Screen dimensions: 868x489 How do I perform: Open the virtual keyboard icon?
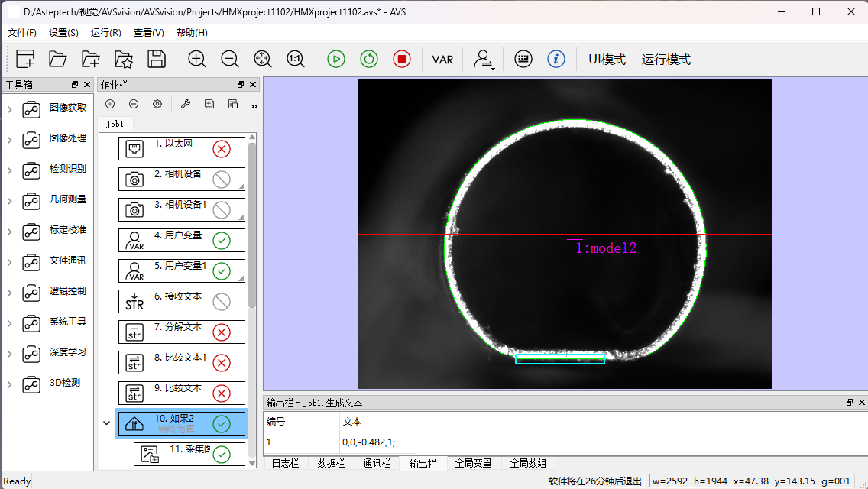tap(523, 59)
